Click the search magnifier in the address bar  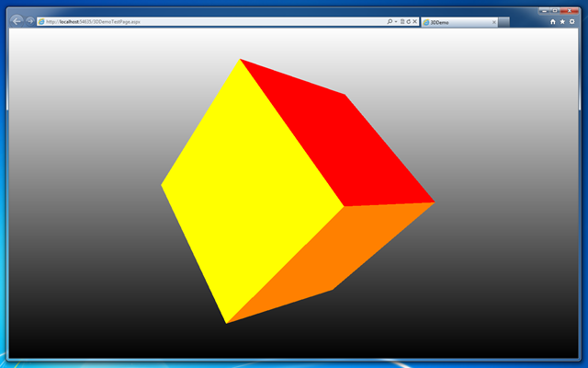click(390, 22)
